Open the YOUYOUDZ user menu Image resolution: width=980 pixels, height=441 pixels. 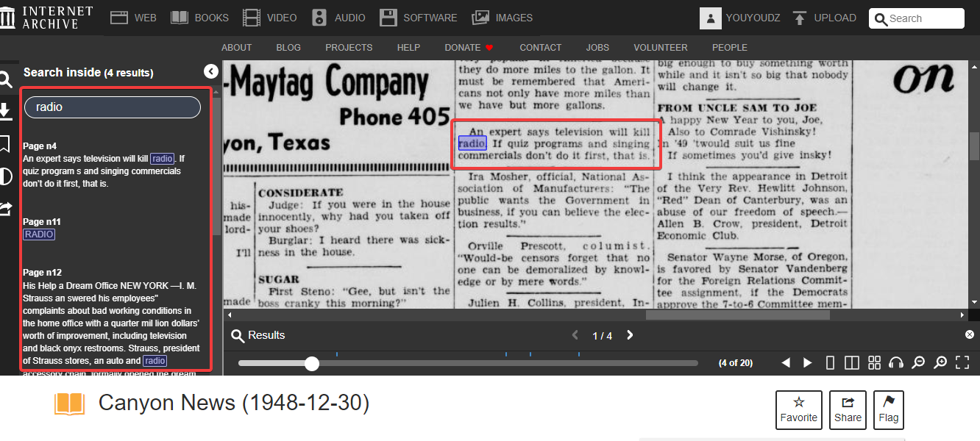(743, 18)
